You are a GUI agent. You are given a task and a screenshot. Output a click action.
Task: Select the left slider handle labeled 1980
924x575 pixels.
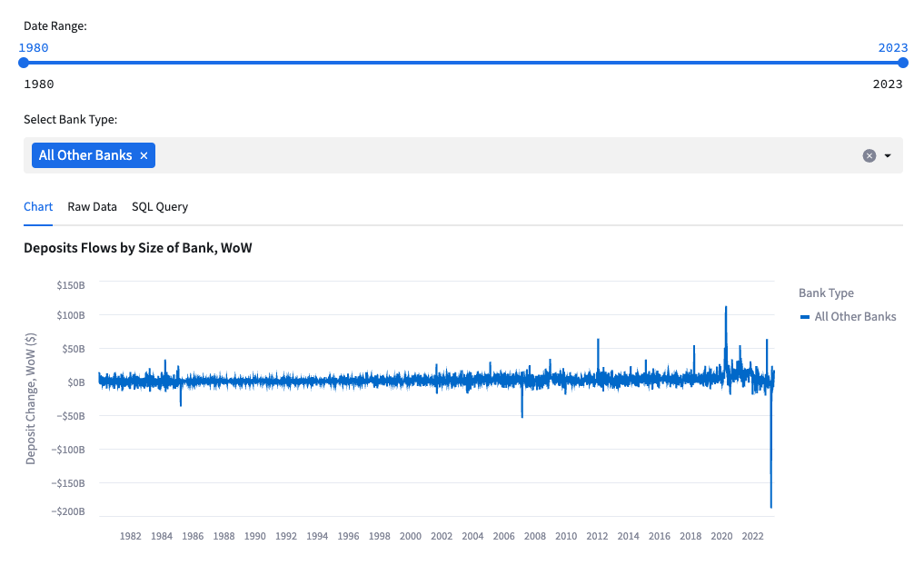[22, 64]
